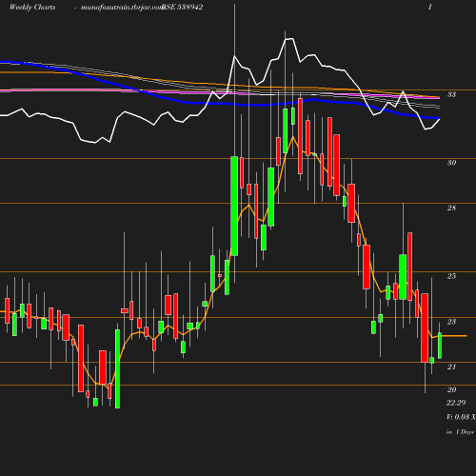Click the last green candlestick on the right
Viewport: 476px width, 476px height.
click(440, 346)
